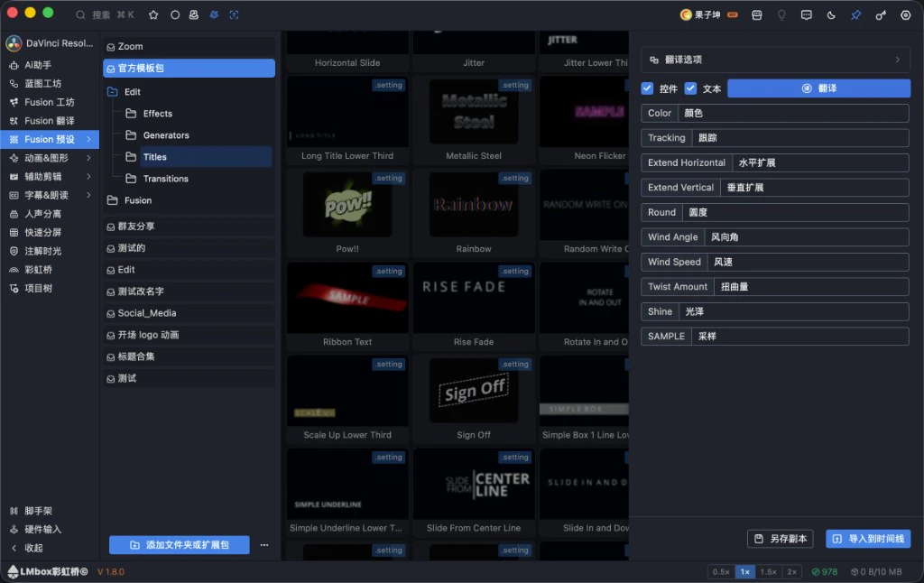The image size is (924, 583).
Task: Open the three-dot more options menu
Action: (x=264, y=545)
